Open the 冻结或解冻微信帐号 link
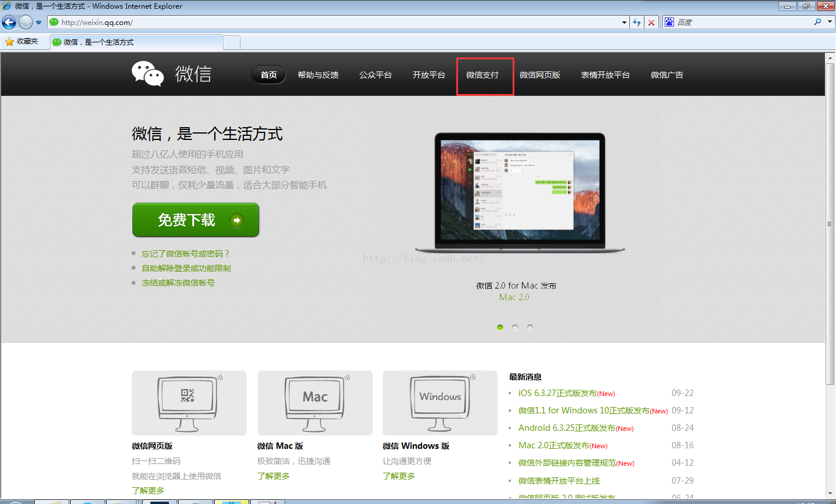This screenshot has width=836, height=504. pyautogui.click(x=178, y=283)
